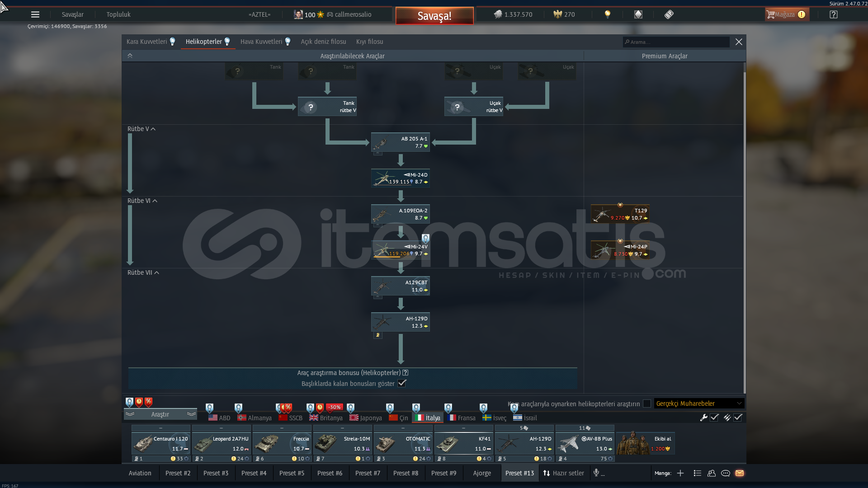Select the Britanya nation tab
868x488 pixels.
coord(326,418)
